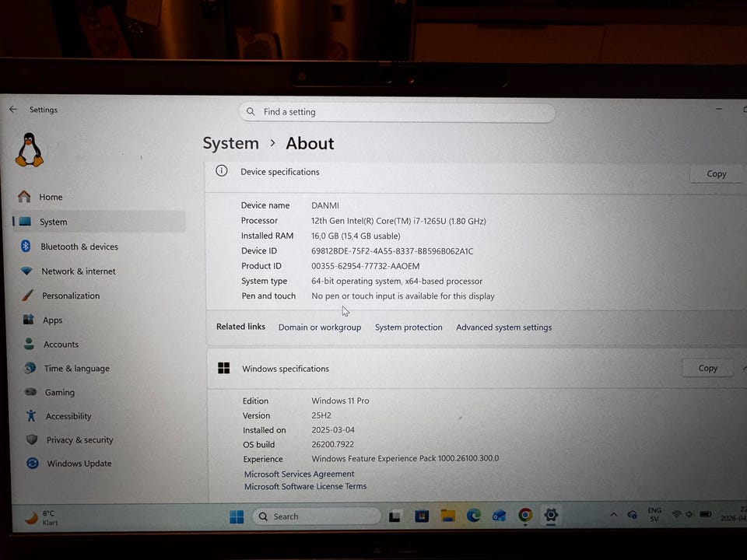Open Domain or workgroup link

point(320,327)
